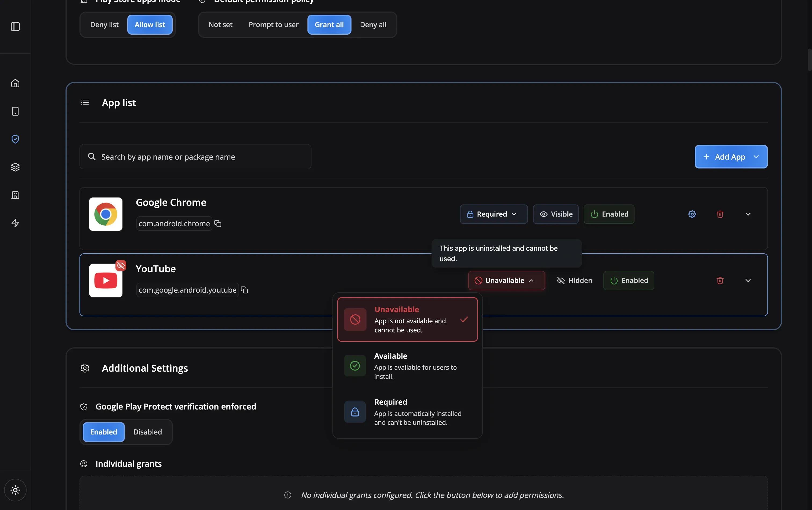Set permission policy to Prompt to user

coord(274,25)
